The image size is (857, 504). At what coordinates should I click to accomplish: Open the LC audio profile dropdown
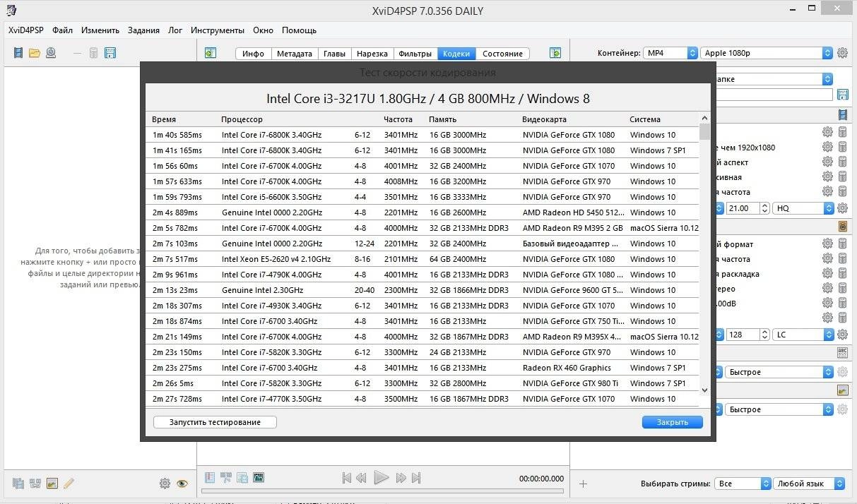(803, 335)
